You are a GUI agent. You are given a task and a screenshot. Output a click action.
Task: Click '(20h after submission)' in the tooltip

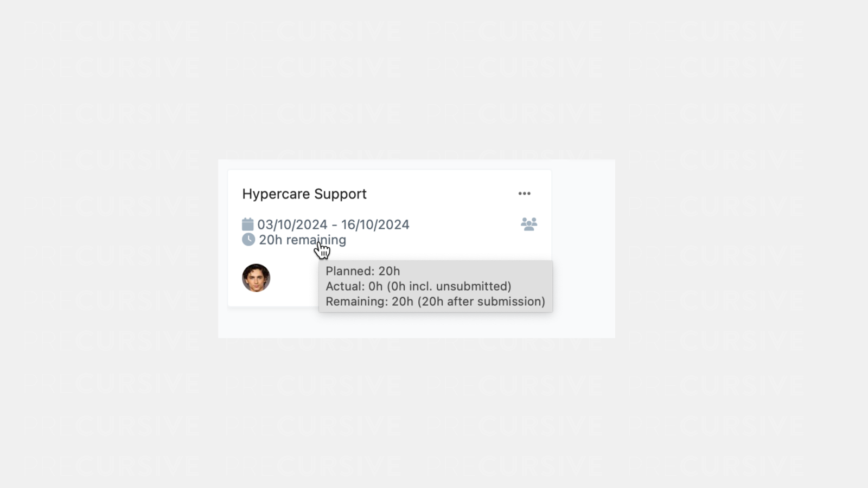coord(481,301)
